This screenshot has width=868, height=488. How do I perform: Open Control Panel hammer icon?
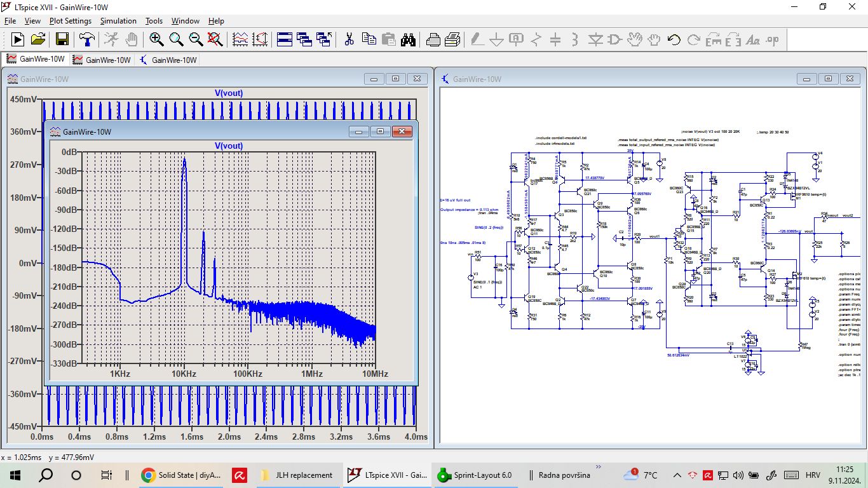click(86, 39)
